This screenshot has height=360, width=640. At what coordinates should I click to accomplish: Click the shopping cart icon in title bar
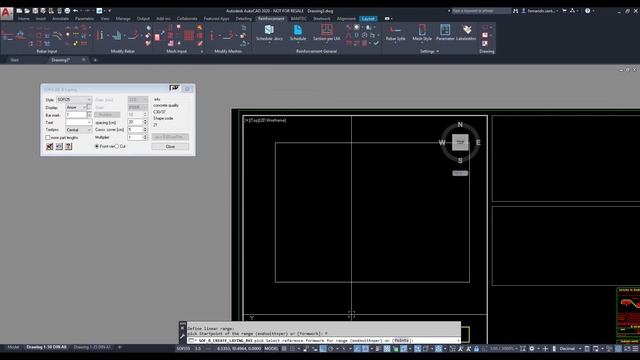(564, 11)
